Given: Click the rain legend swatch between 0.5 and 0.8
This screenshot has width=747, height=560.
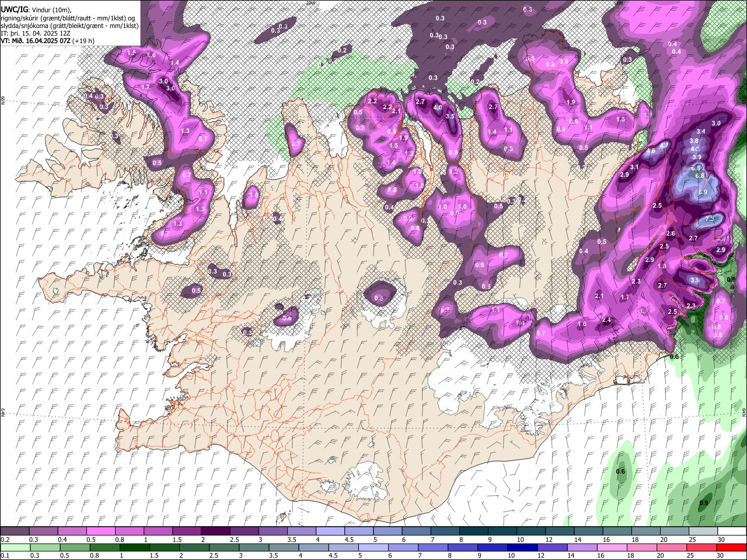Looking at the screenshot, I should (x=75, y=547).
